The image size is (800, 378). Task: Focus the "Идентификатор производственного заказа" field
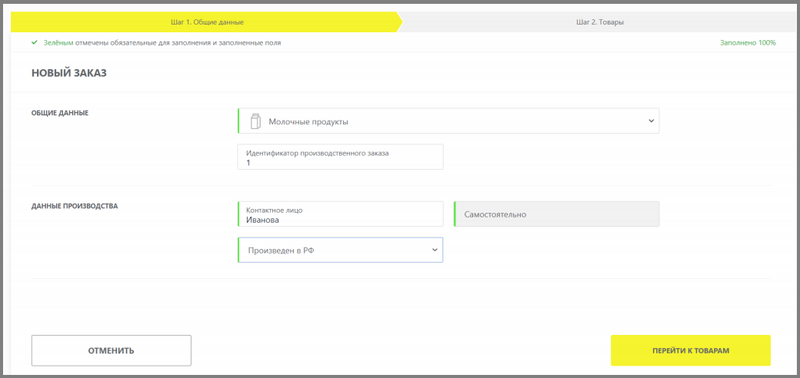[340, 157]
